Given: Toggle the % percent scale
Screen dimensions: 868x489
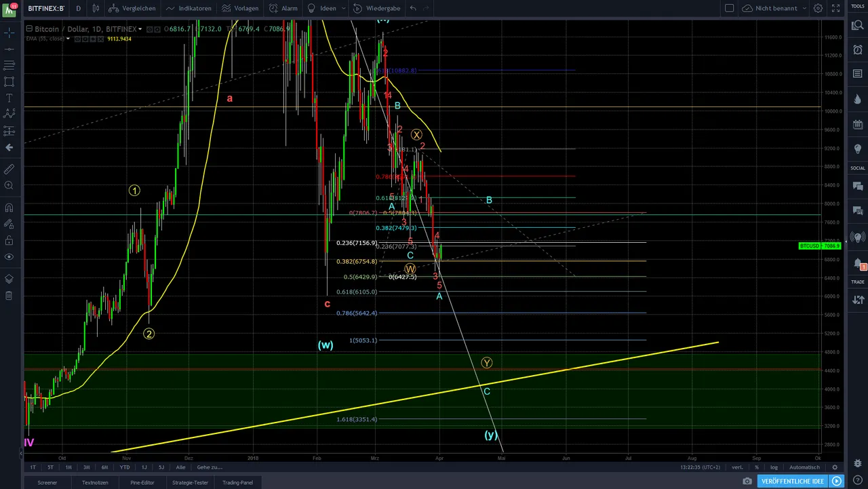Looking at the screenshot, I should [x=757, y=467].
